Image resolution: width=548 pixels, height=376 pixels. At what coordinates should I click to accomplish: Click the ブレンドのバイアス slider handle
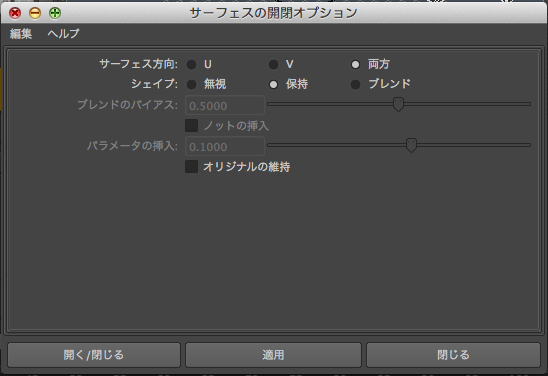[398, 104]
